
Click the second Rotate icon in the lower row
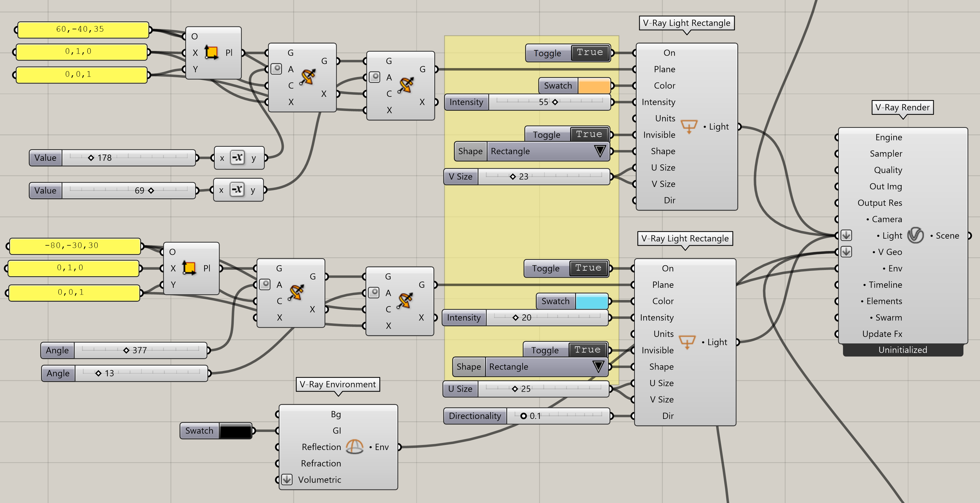point(405,300)
